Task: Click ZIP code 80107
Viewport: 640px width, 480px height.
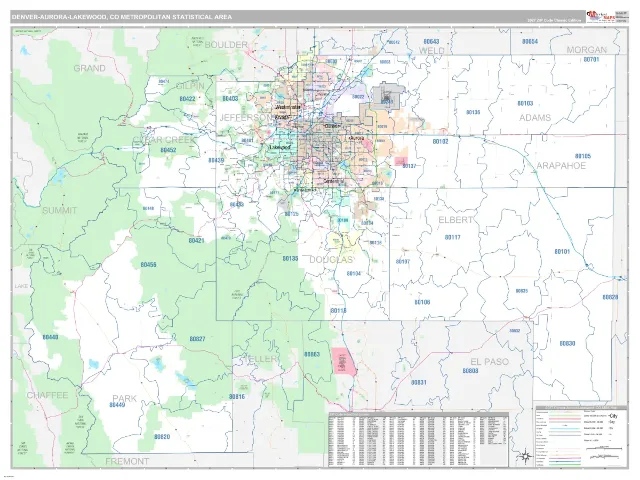Action: click(402, 262)
